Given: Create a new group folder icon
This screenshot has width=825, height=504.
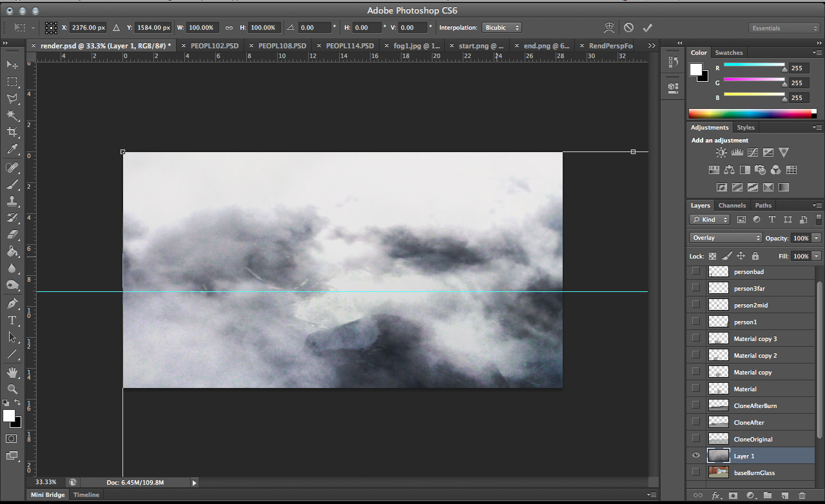Looking at the screenshot, I should 768,495.
